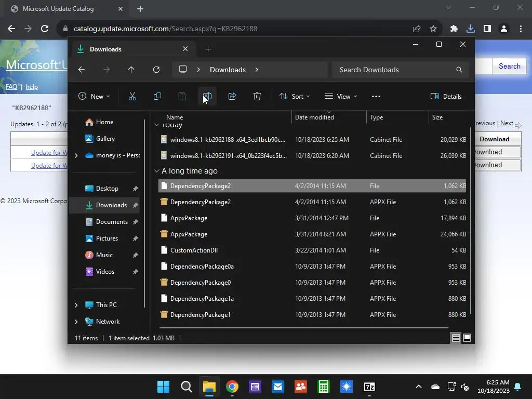Click the PC icon in the address bar

(183, 70)
